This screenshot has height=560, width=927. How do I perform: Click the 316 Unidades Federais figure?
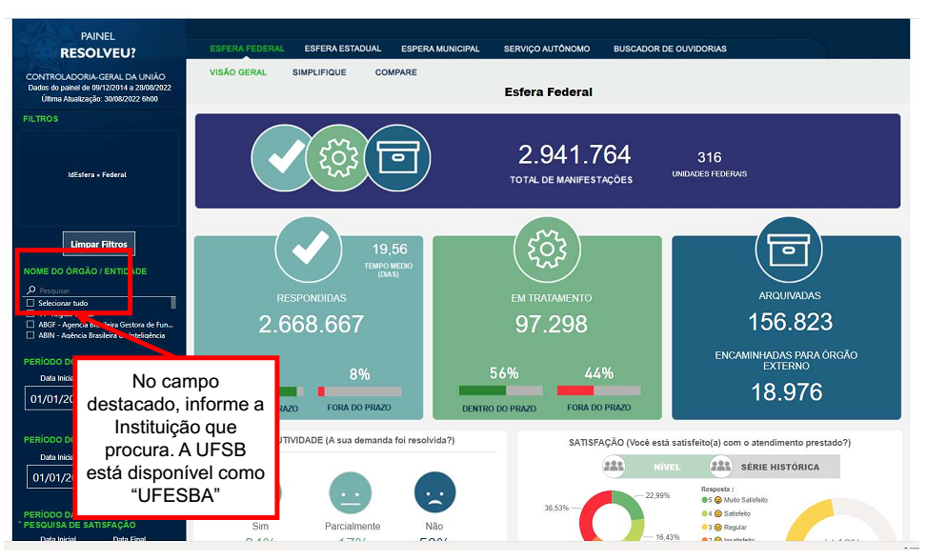coord(709,157)
